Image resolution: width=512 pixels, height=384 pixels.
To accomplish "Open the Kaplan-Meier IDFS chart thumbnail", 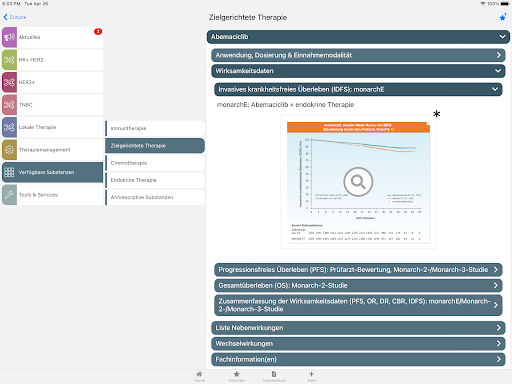I will 358,182.
